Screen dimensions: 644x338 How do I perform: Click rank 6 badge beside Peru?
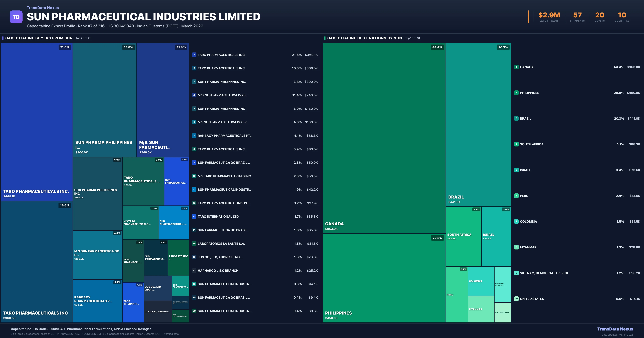[x=516, y=196]
